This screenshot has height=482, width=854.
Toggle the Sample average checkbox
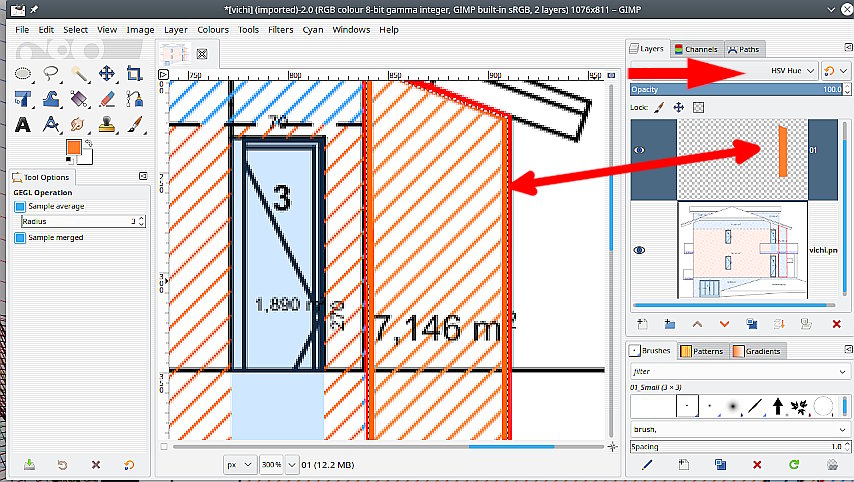(x=20, y=206)
